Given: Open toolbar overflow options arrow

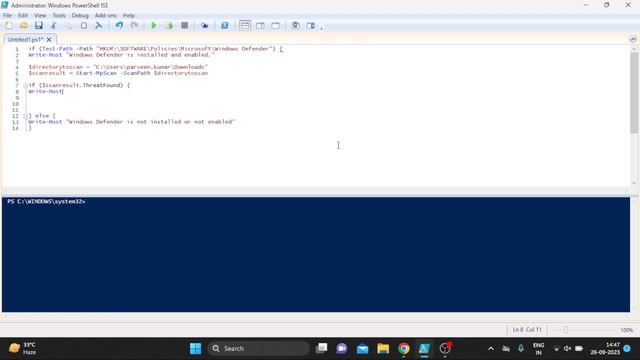Looking at the screenshot, I should [x=322, y=27].
